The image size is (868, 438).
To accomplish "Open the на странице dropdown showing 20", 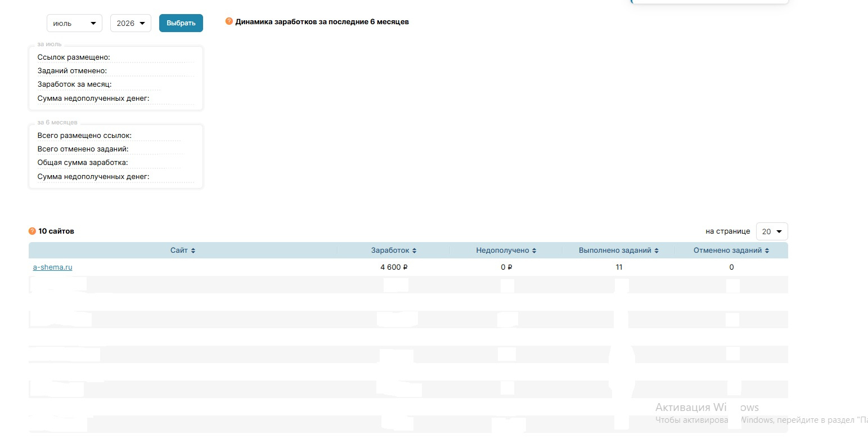I will pyautogui.click(x=772, y=231).
